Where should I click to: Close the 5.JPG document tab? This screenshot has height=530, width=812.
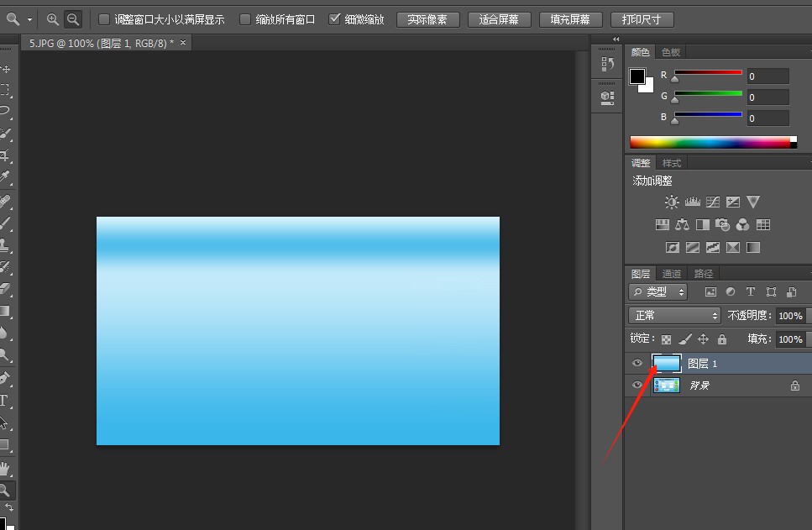click(183, 43)
